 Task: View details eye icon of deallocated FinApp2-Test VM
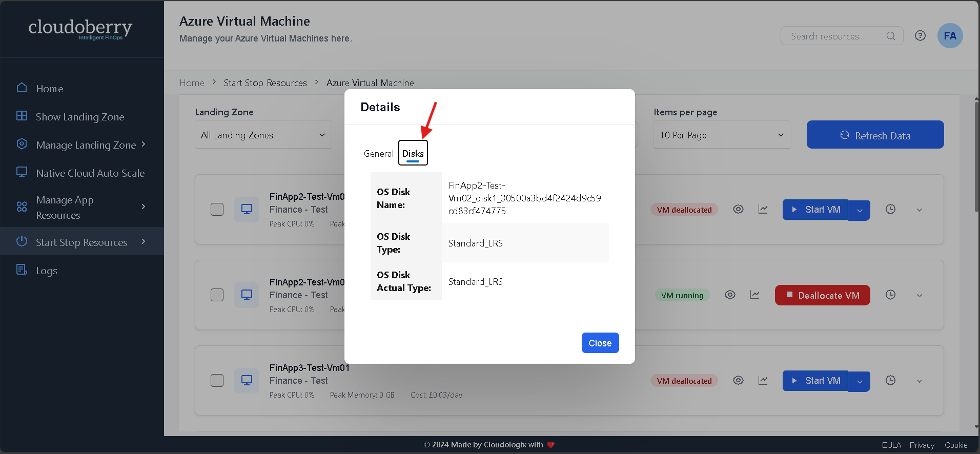pos(738,210)
